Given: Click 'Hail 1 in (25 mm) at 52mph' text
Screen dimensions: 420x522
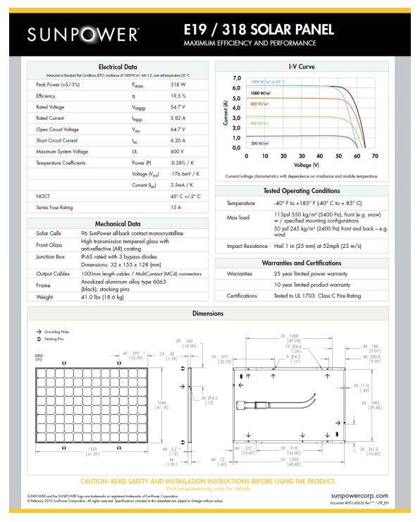Looking at the screenshot, I should (307, 246).
